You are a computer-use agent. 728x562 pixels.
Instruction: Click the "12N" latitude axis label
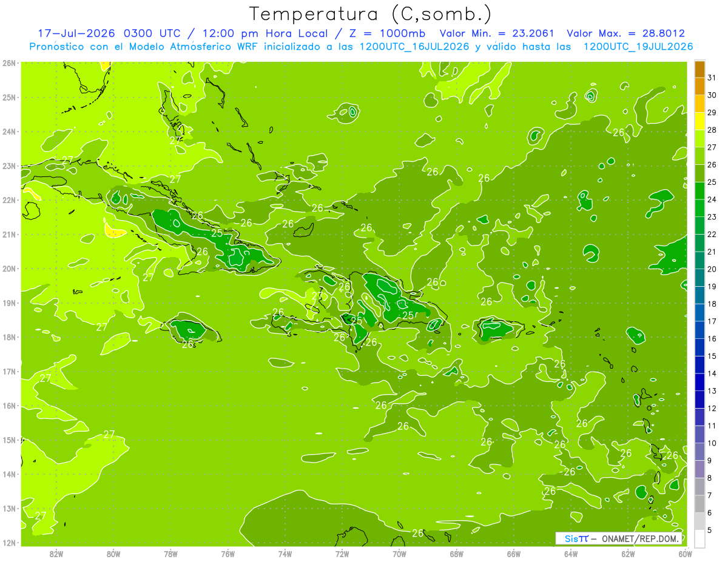[x=9, y=543]
